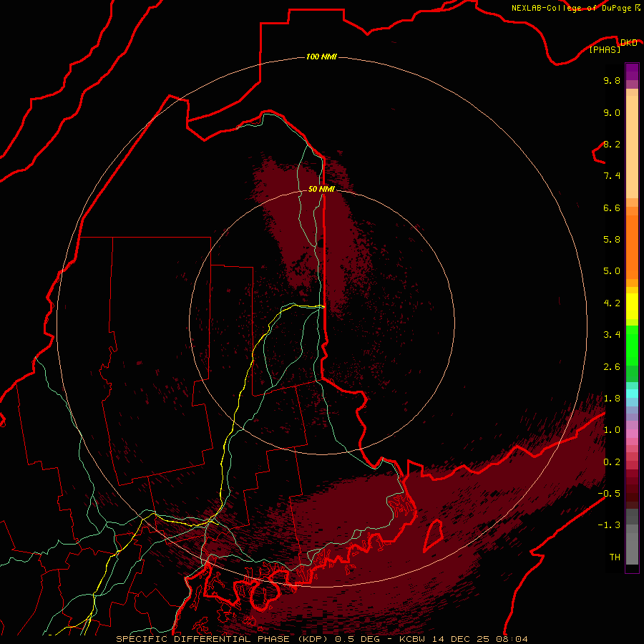Click the TH legend label
The image size is (644, 644).
[615, 557]
